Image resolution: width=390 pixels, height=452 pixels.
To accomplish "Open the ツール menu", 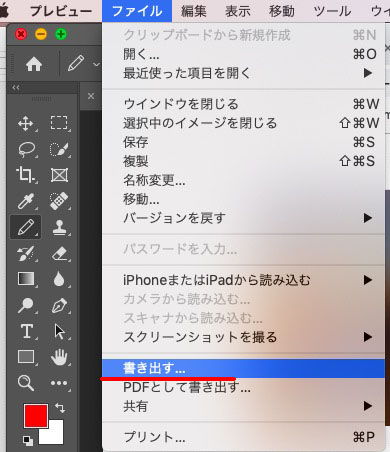I will point(332,11).
